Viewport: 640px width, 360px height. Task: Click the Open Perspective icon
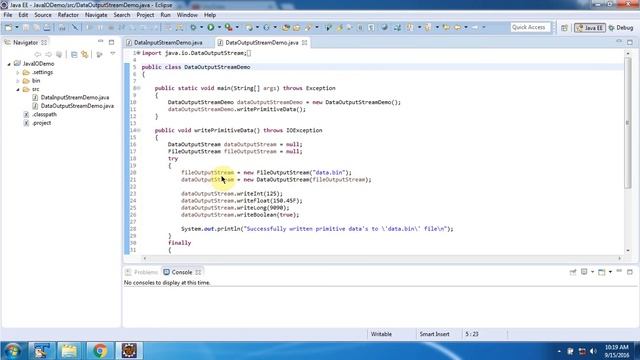point(564,28)
